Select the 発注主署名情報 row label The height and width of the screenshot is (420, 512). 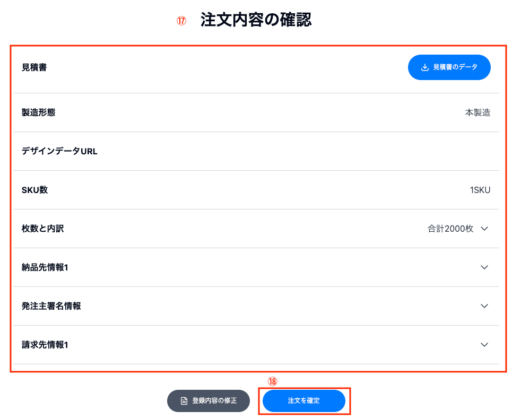[x=51, y=306]
